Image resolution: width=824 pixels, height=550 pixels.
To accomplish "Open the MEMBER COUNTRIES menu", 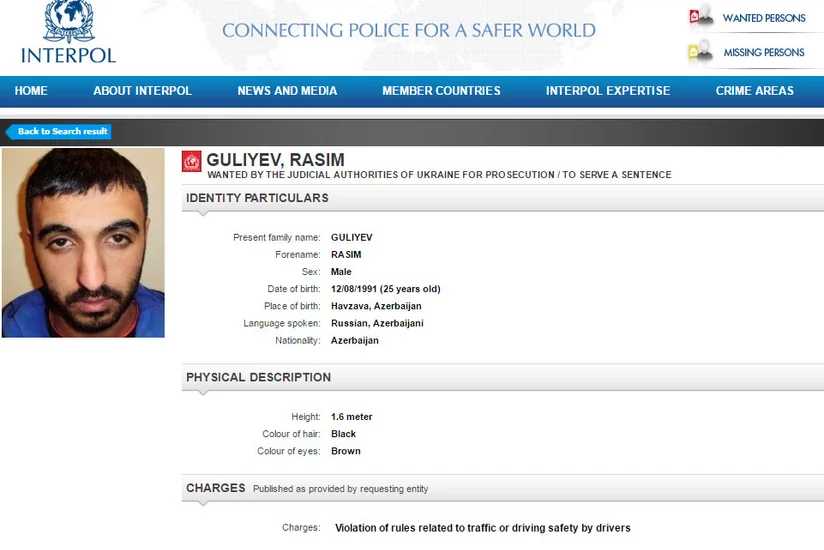I will (x=441, y=91).
